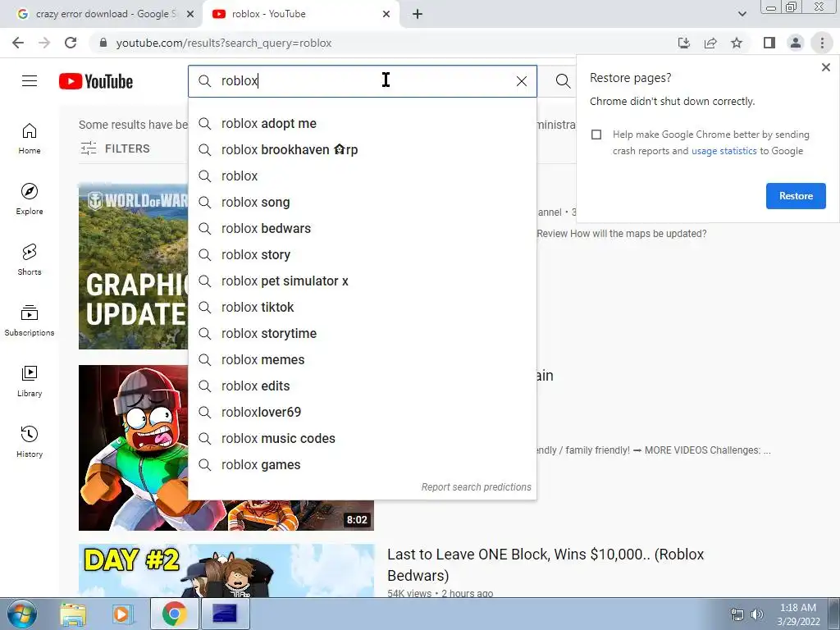Choose suggestion 'roblox music codes'
This screenshot has height=630, width=840.
[x=362, y=438]
